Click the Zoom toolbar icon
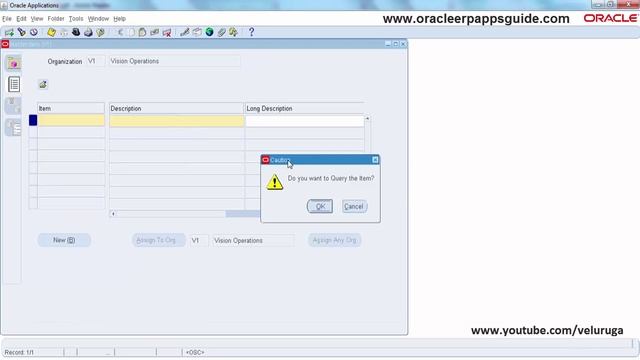The image size is (640, 360). click(x=197, y=32)
